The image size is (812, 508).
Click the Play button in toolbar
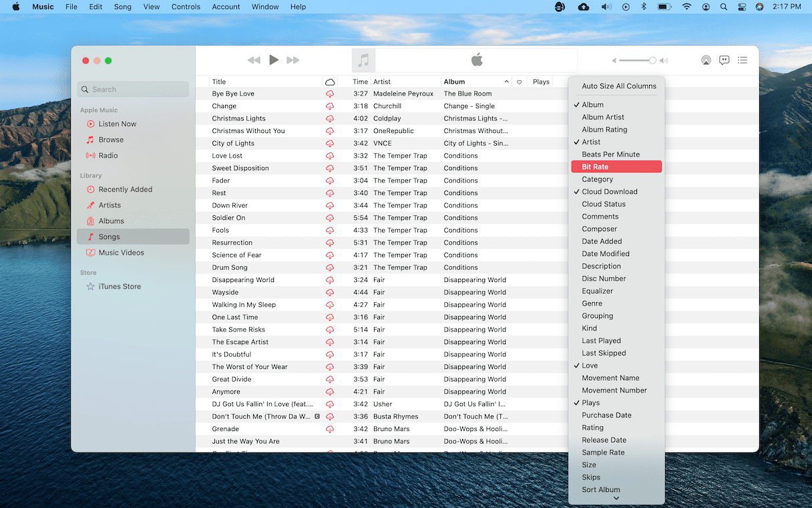[x=273, y=60]
